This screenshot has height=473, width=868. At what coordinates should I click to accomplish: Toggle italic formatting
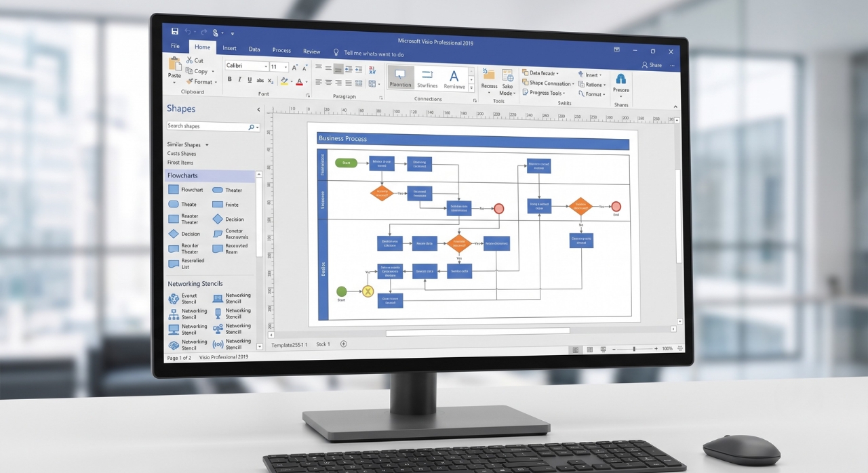click(x=239, y=80)
